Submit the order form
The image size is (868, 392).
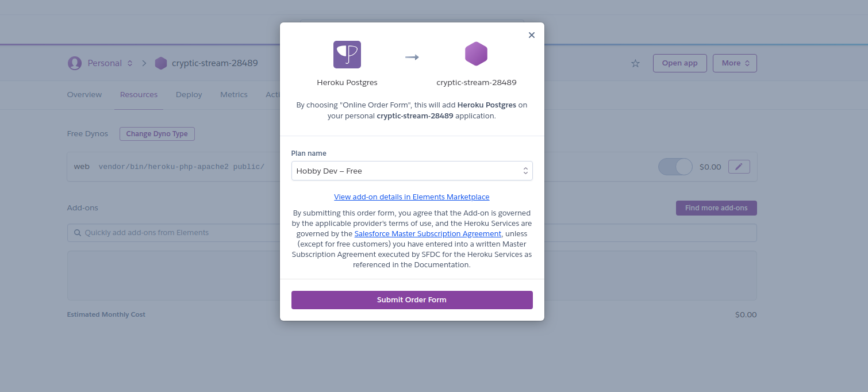pyautogui.click(x=412, y=300)
